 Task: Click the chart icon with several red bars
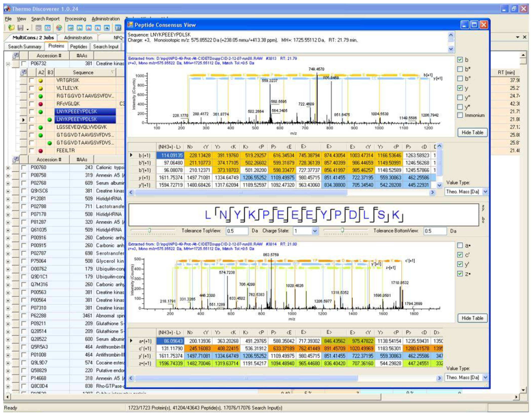tap(89, 28)
